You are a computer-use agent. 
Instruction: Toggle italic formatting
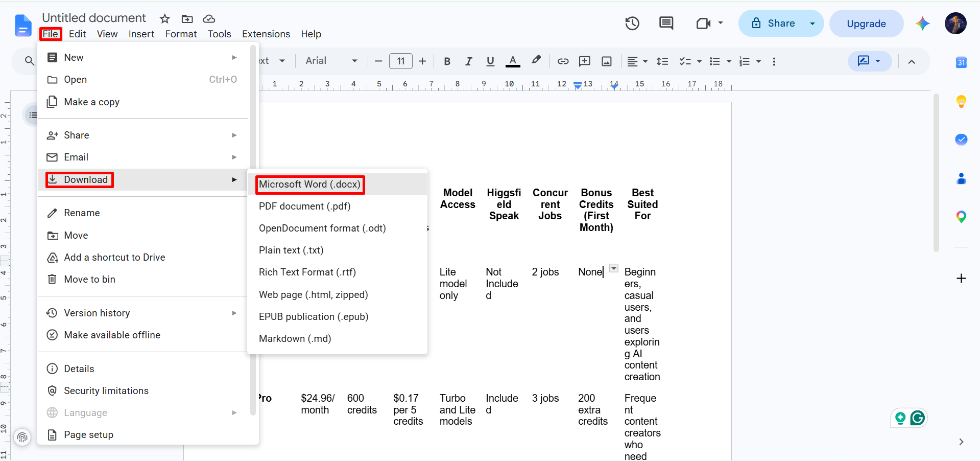(x=469, y=61)
